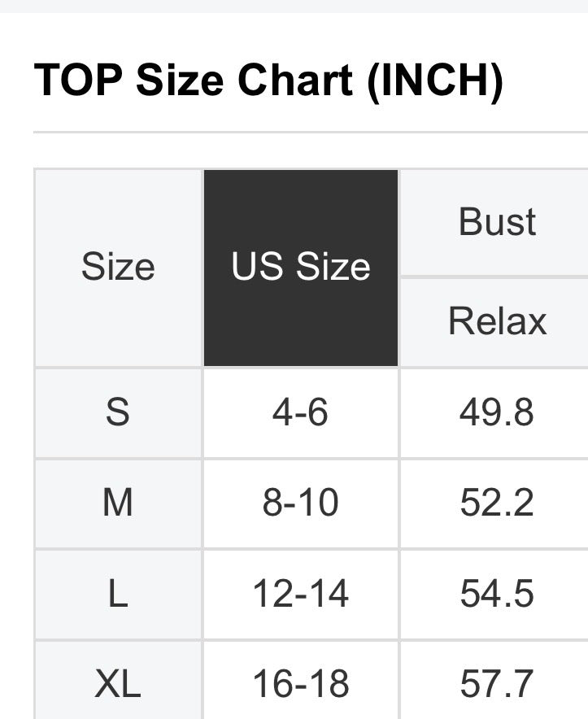Click the 52.2 bust measurement
This screenshot has width=588, height=719.
click(x=497, y=503)
